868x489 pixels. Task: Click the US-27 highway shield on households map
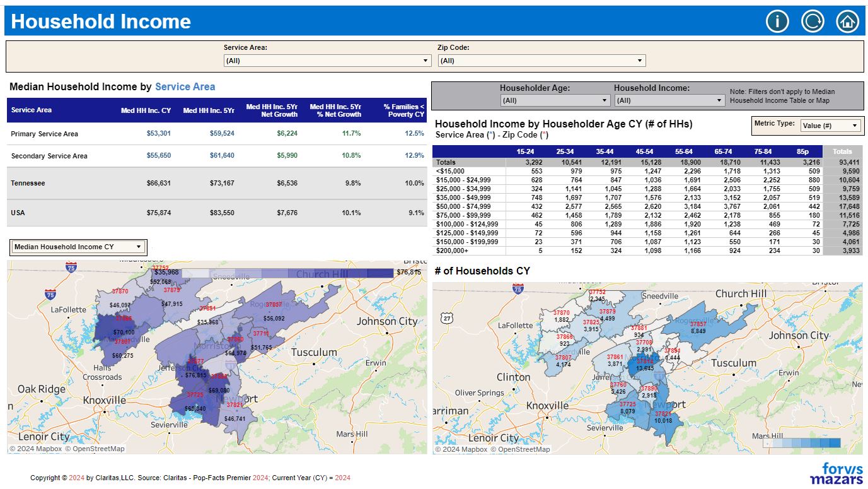[x=447, y=319]
